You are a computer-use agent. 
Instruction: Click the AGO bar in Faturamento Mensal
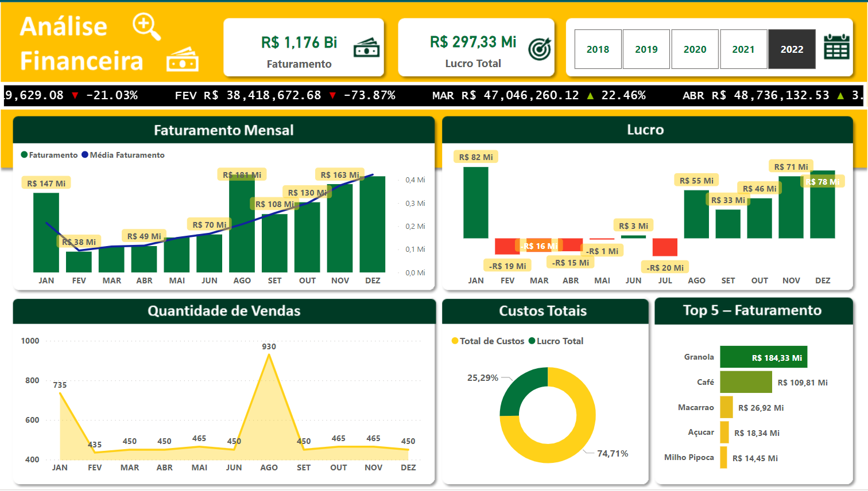point(242,224)
